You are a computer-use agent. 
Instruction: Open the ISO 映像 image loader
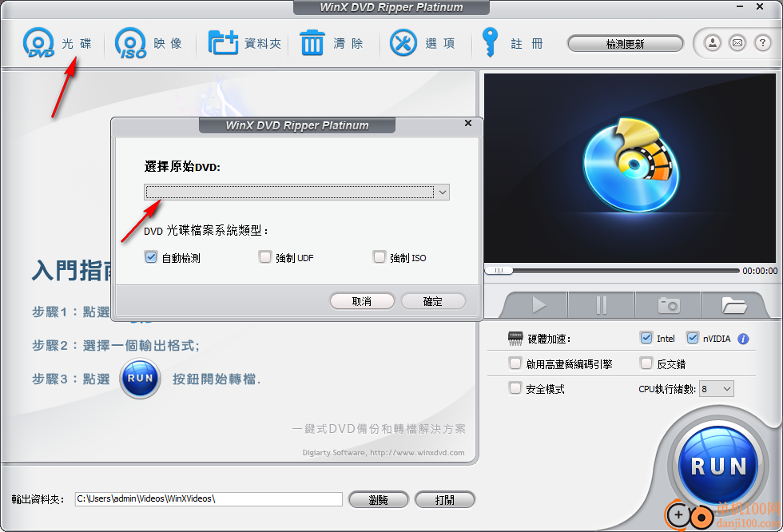tap(131, 43)
